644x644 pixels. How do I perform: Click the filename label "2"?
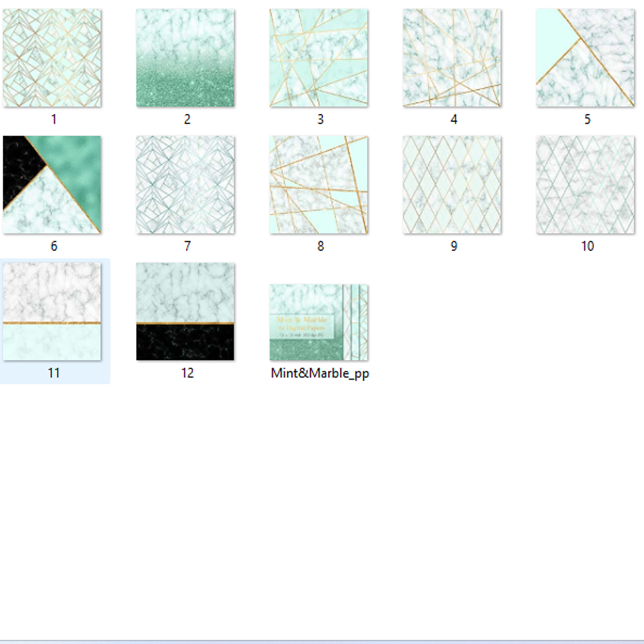click(x=187, y=120)
